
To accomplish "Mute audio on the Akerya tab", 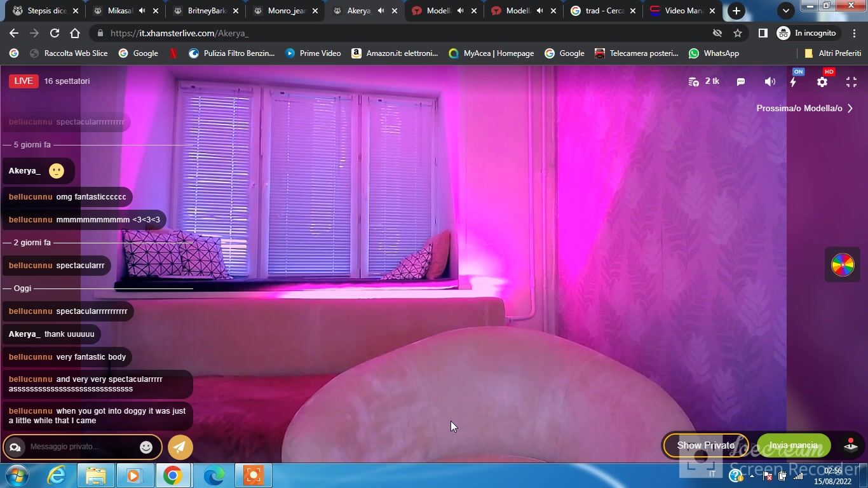I will (381, 11).
